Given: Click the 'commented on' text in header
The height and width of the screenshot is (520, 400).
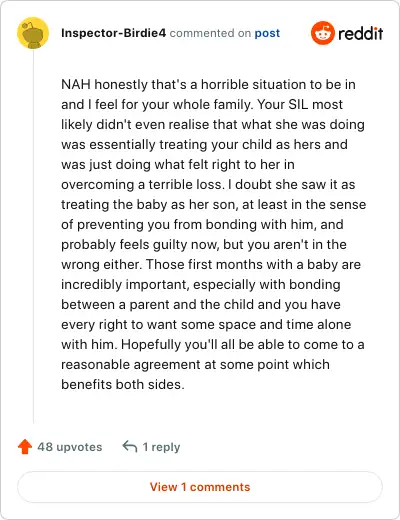Looking at the screenshot, I should [210, 33].
